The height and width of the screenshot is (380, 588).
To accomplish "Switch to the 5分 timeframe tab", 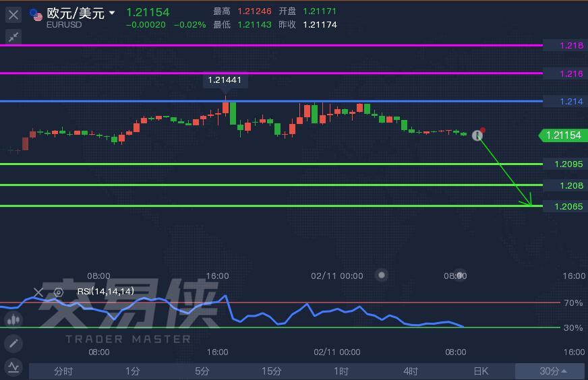I will pyautogui.click(x=202, y=371).
